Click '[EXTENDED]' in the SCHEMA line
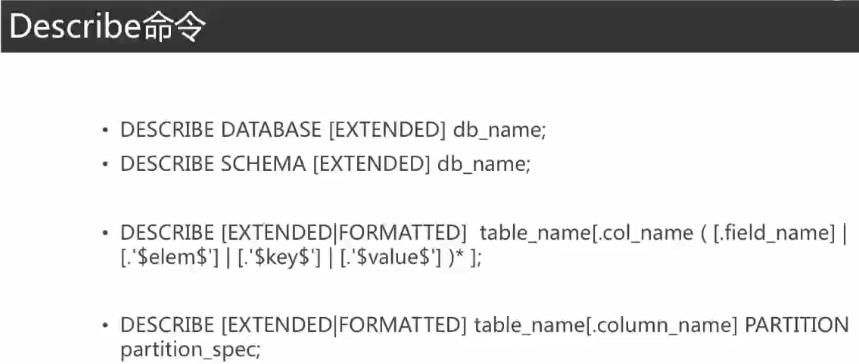This screenshot has height=364, width=859. pos(371,164)
